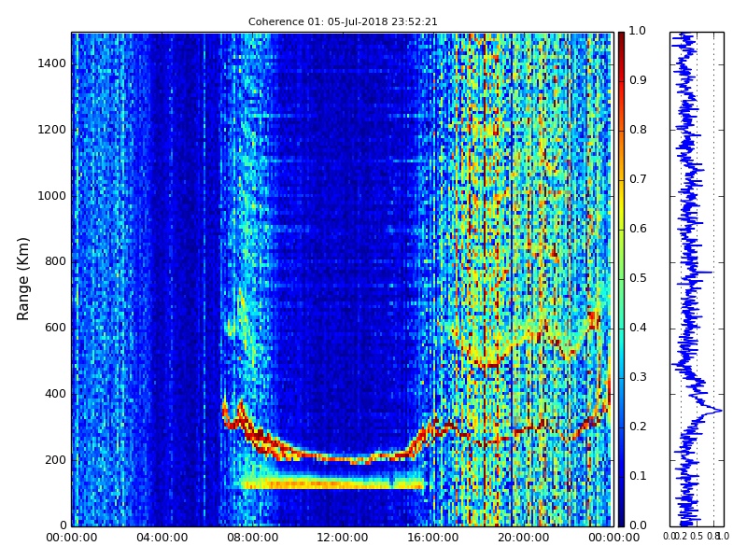Click the plot title 'Coherence 01: 05-Jul-2018 23:52:21'
747x560 pixels.
pyautogui.click(x=343, y=21)
